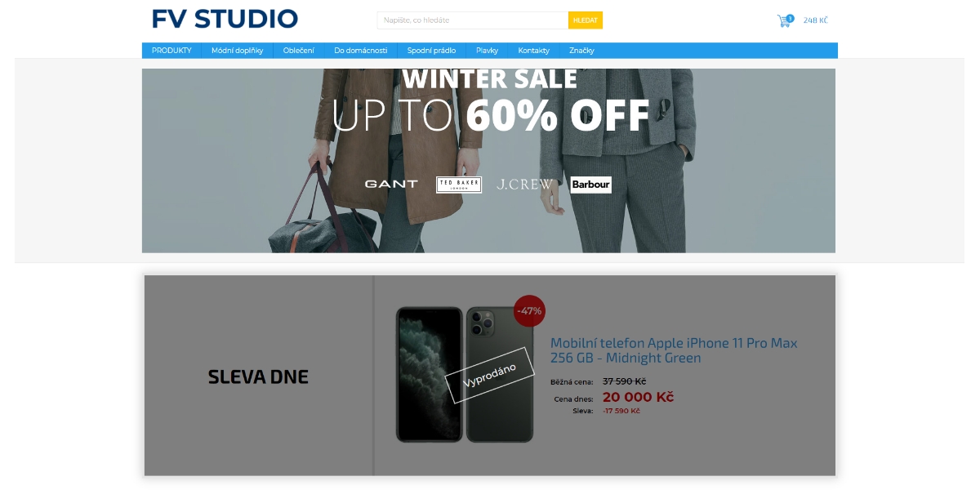Open the shopping cart icon

pyautogui.click(x=785, y=20)
